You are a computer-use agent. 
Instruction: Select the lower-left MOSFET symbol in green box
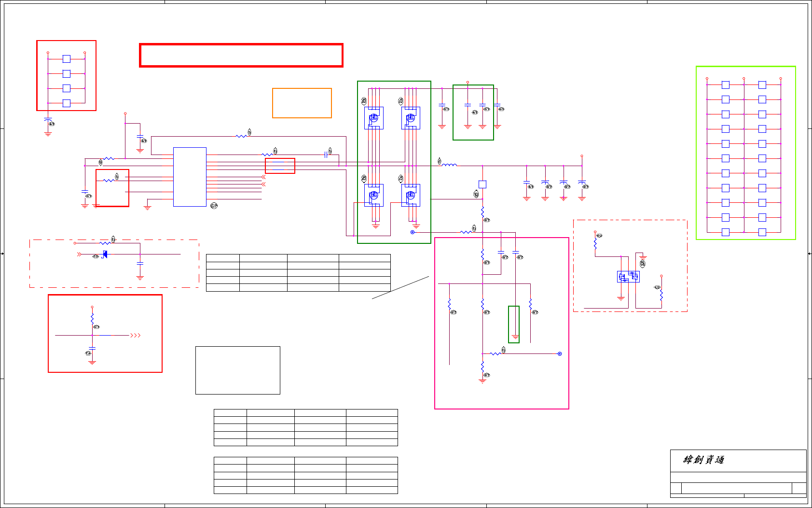(374, 195)
